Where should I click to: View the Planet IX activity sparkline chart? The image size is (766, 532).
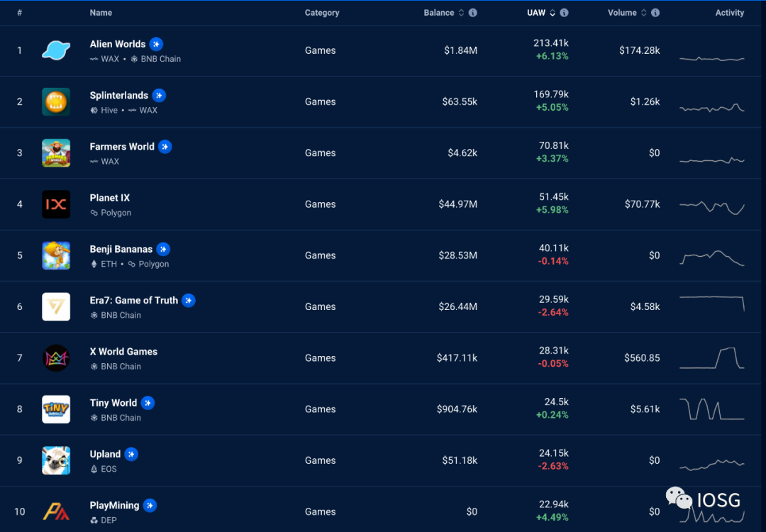pyautogui.click(x=712, y=208)
